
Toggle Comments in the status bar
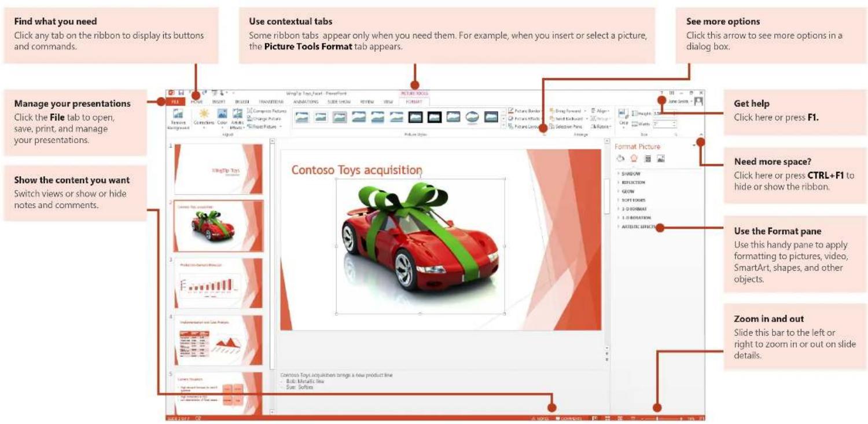click(569, 418)
